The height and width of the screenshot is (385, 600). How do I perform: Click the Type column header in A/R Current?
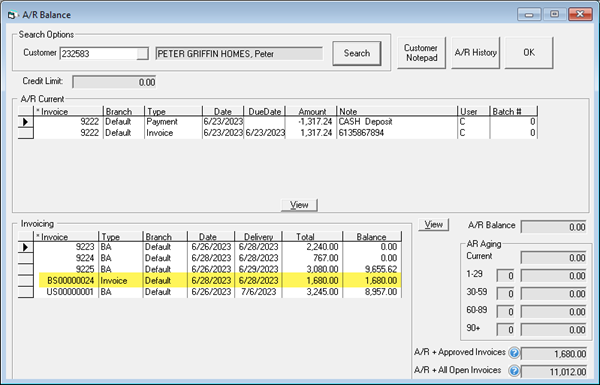click(x=173, y=111)
